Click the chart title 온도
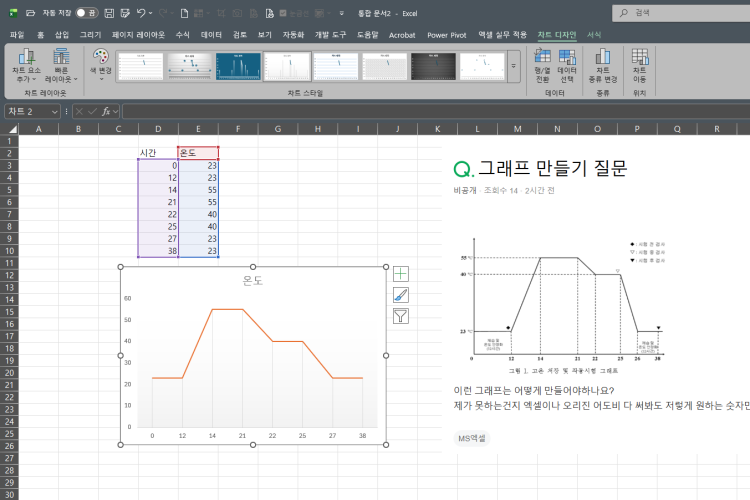The height and width of the screenshot is (500, 750). [253, 280]
